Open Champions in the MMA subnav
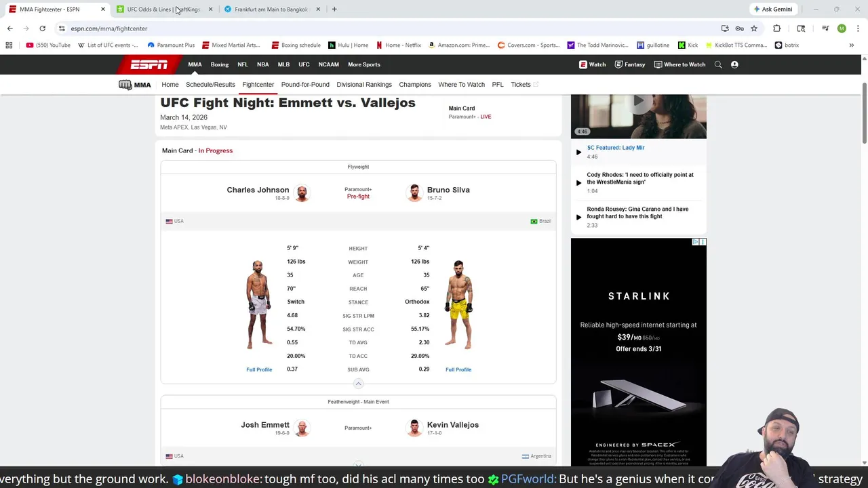 coord(415,85)
